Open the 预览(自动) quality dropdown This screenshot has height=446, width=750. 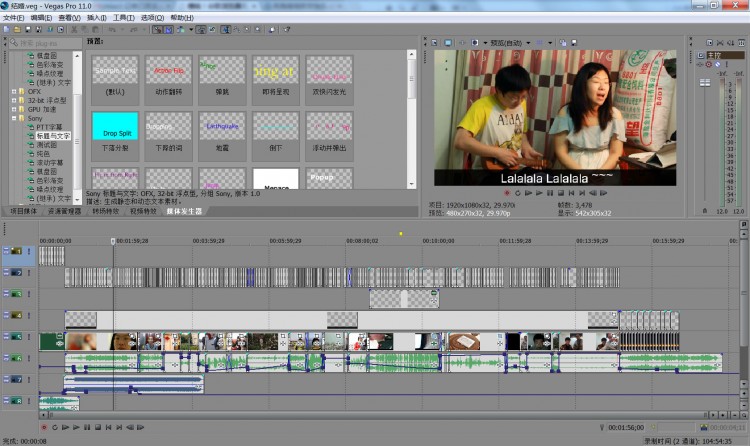[528, 43]
